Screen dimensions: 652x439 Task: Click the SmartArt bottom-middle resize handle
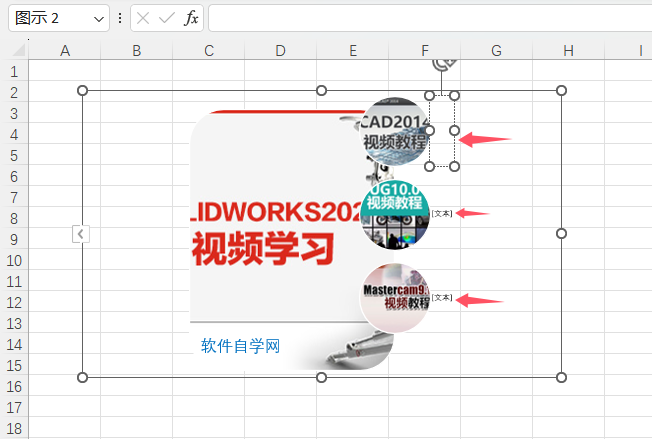321,377
